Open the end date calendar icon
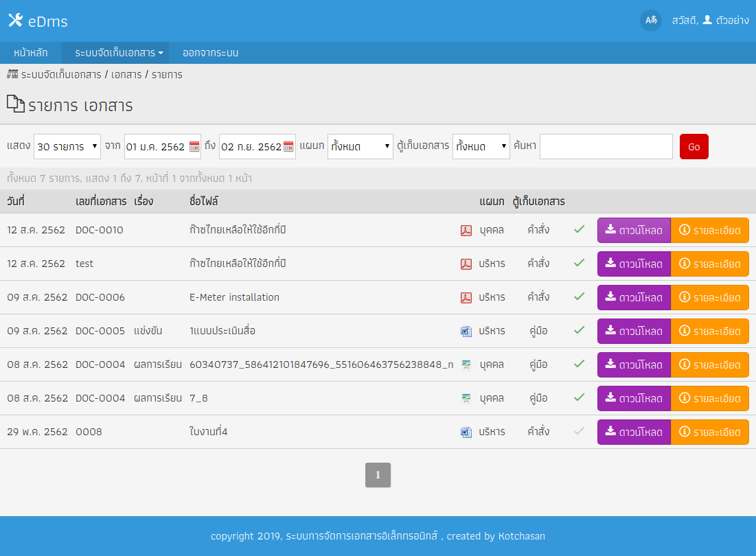 pos(288,146)
